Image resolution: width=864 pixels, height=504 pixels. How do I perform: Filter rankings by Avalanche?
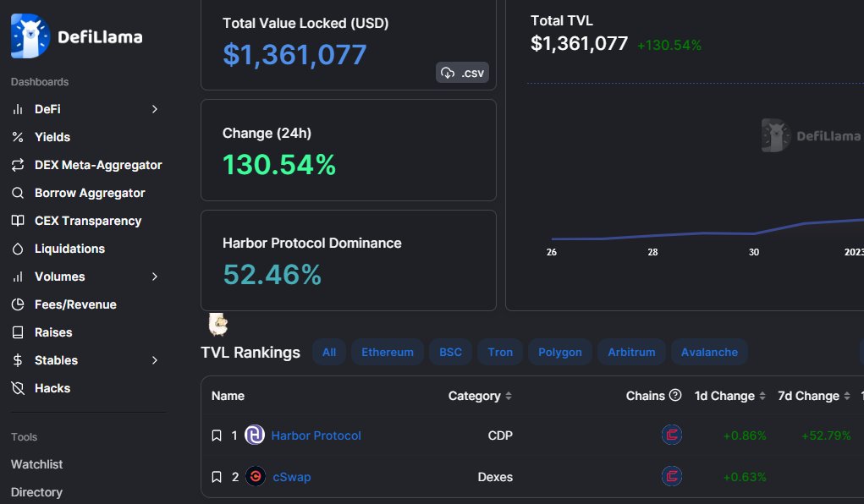coord(709,352)
